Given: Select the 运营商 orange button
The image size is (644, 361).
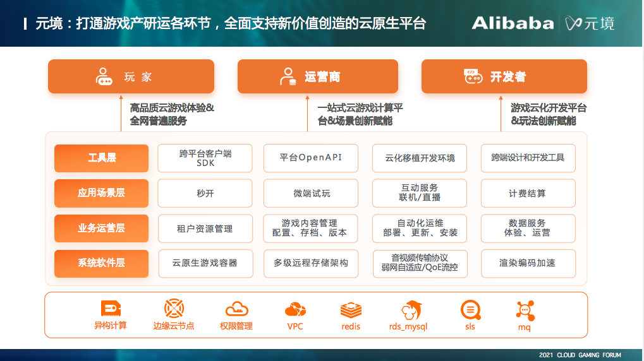Looking at the screenshot, I should (317, 76).
